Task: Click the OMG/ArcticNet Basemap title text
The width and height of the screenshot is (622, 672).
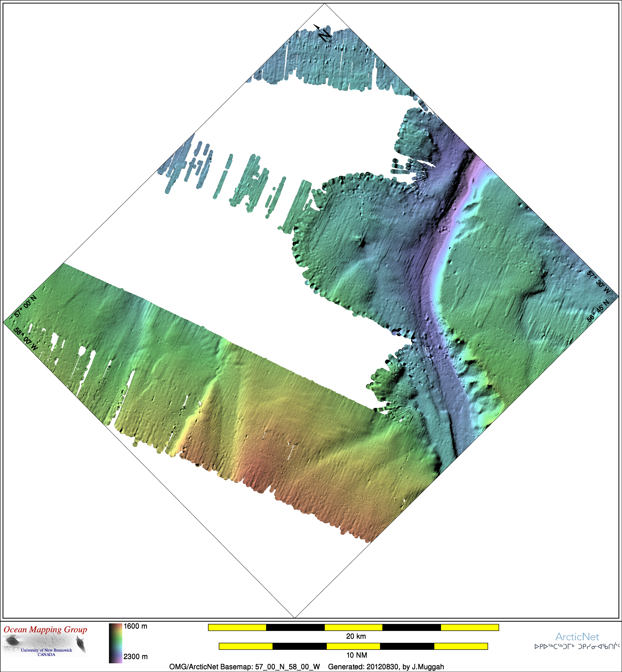Action: [244, 667]
